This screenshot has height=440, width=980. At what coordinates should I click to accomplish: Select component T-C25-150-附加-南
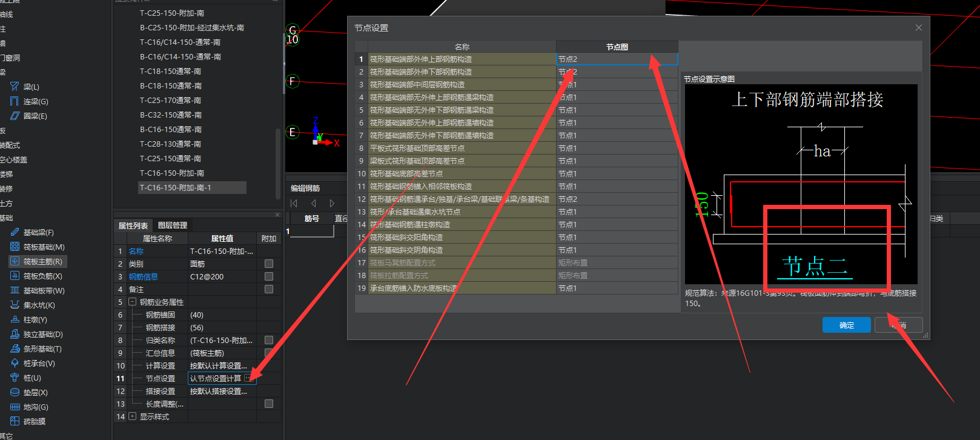click(172, 13)
